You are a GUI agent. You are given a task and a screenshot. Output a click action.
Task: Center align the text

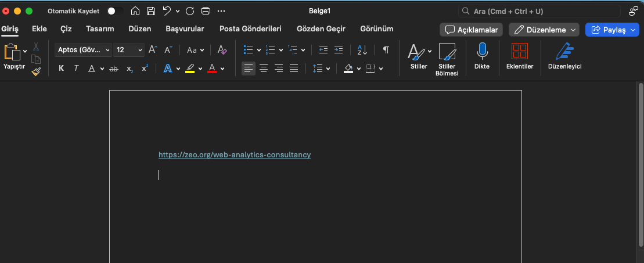click(x=264, y=69)
